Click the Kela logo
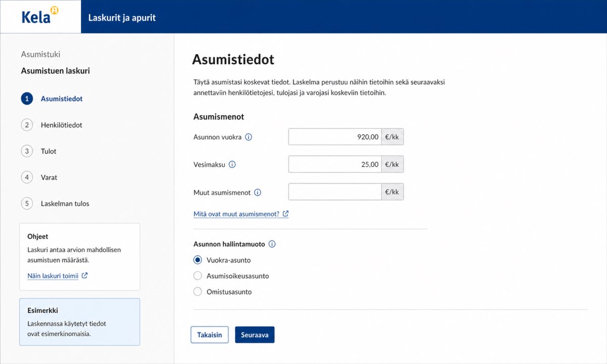This screenshot has height=364, width=607. (40, 16)
